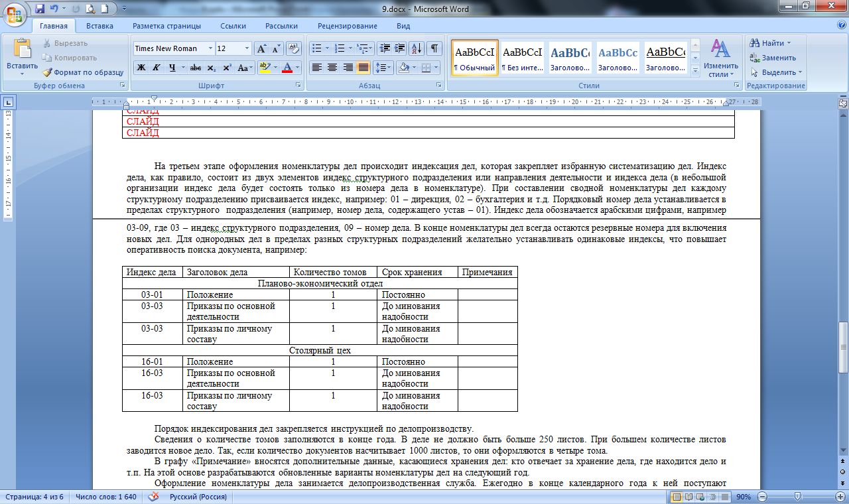Viewport: 849px width, 504px height.
Task: Open Шрифт dialog launcher
Action: 298,86
